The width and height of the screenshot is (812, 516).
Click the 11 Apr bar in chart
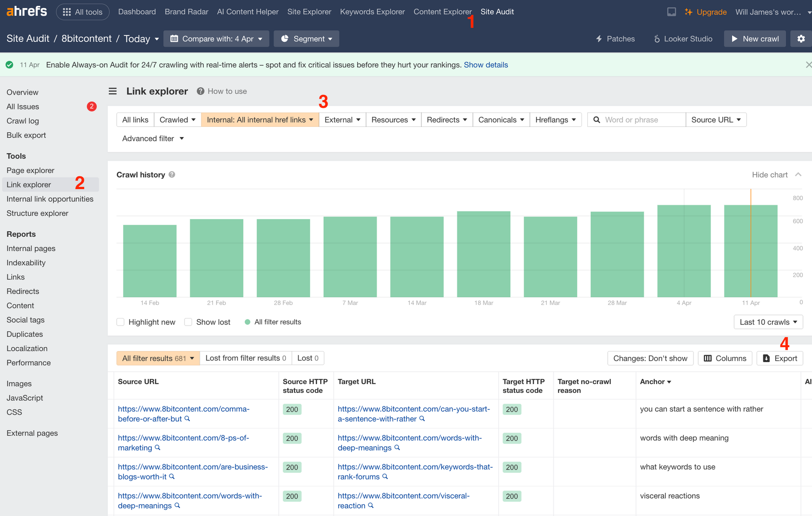point(751,251)
